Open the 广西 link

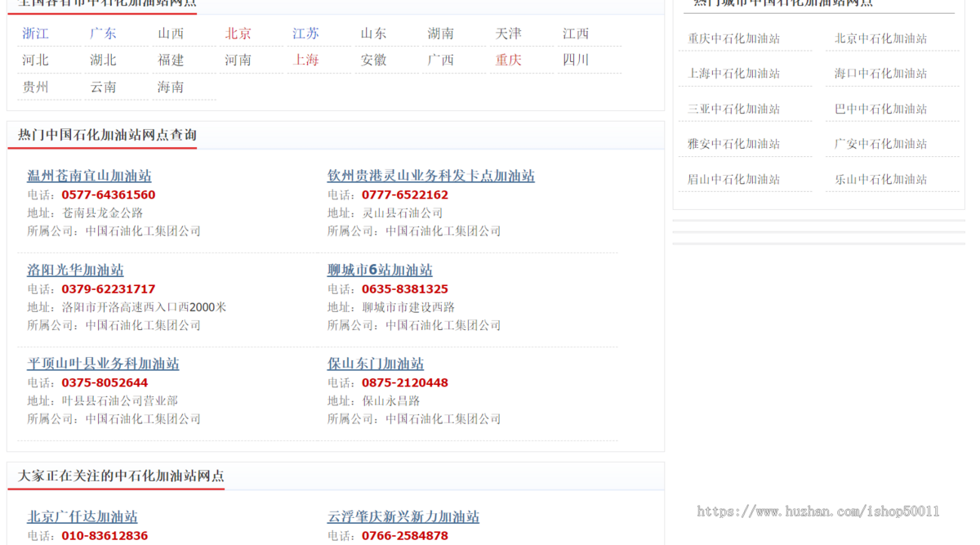(x=440, y=60)
